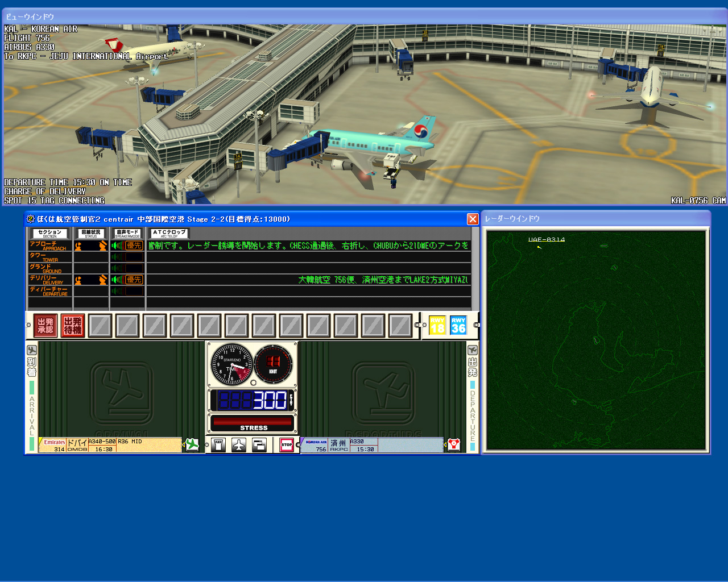Click the speaker icon in the Departure row

(117, 291)
